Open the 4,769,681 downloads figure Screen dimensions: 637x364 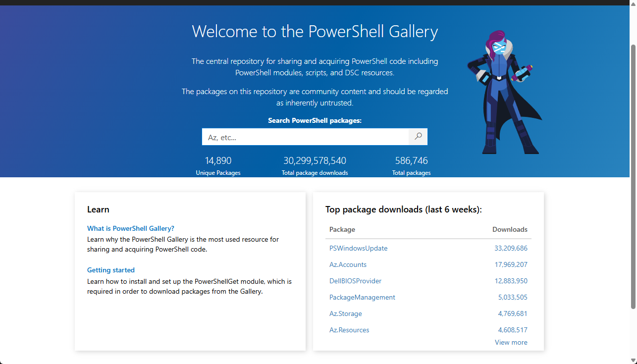(x=513, y=313)
